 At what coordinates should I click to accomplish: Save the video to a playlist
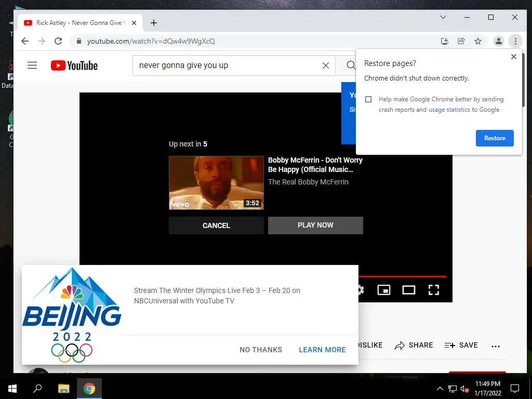[x=461, y=345]
